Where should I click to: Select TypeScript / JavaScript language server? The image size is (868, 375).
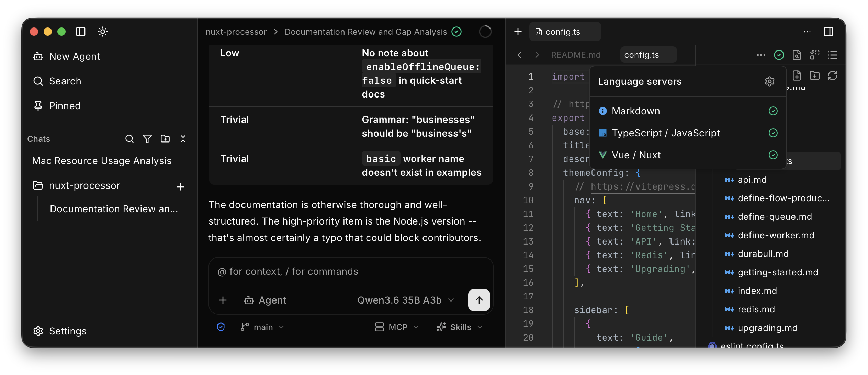click(x=688, y=133)
